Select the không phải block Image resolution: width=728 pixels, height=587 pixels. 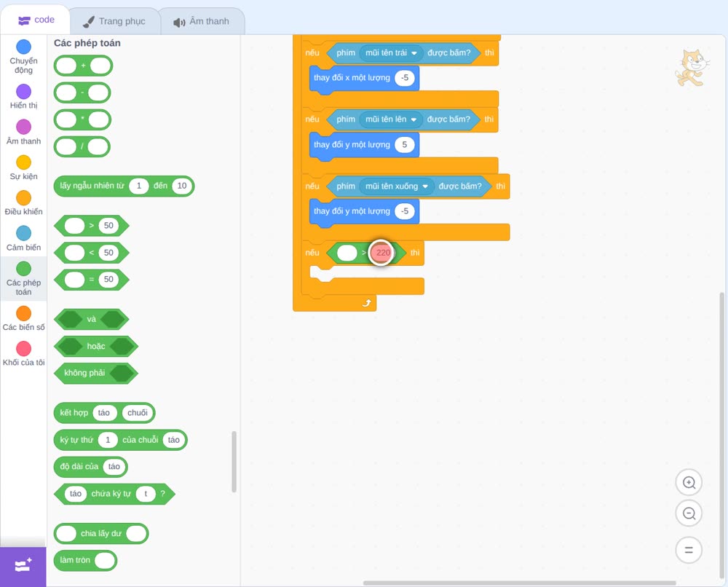(96, 373)
